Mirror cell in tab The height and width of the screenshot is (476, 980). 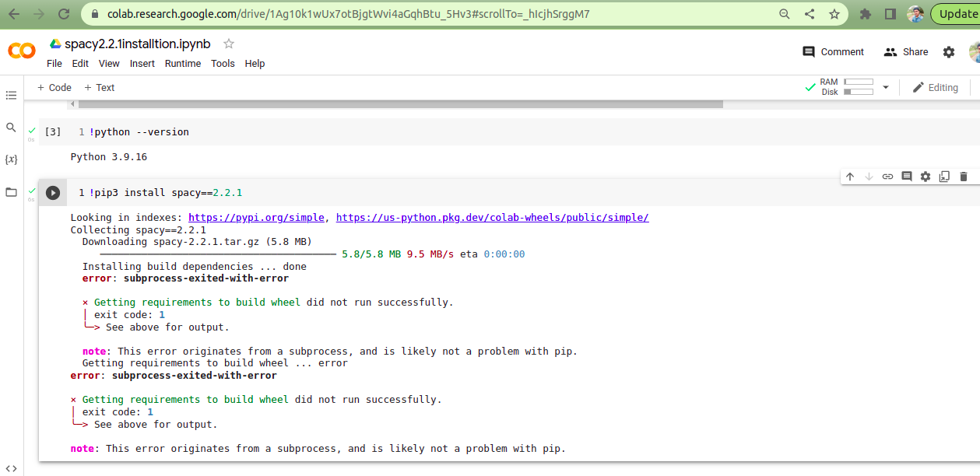coord(944,177)
